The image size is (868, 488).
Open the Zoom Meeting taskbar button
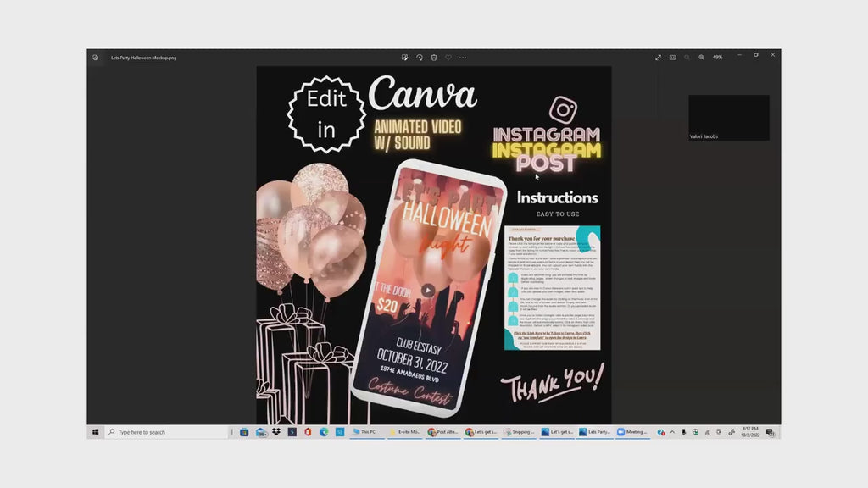click(632, 432)
